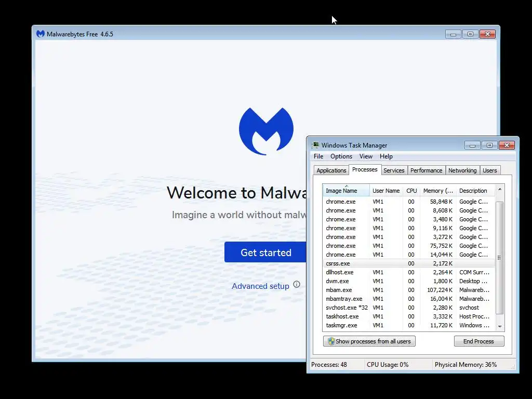Select the mbam.exe process row
The height and width of the screenshot is (399, 532).
408,290
